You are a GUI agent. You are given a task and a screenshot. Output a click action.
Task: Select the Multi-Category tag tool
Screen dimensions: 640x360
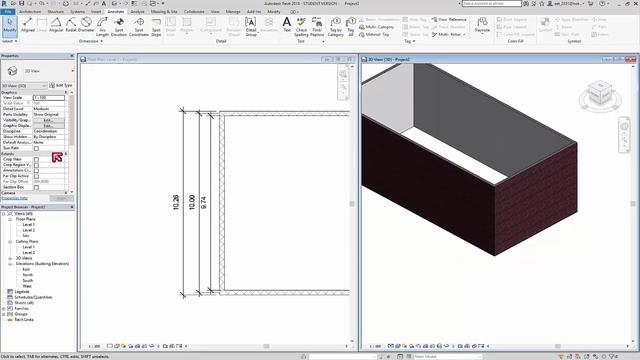376,27
